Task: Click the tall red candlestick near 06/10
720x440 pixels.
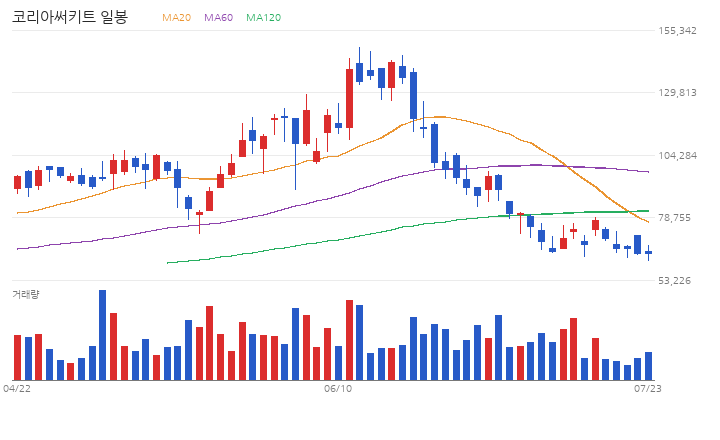Action: click(x=349, y=98)
